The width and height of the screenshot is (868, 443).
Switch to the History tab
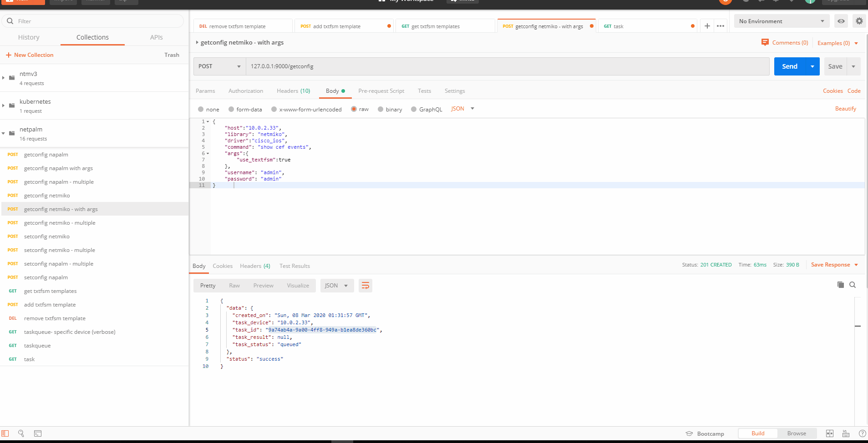[29, 37]
